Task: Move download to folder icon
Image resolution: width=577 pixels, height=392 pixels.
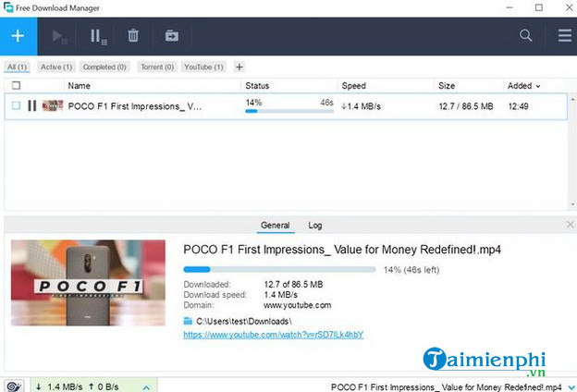Action: point(171,36)
